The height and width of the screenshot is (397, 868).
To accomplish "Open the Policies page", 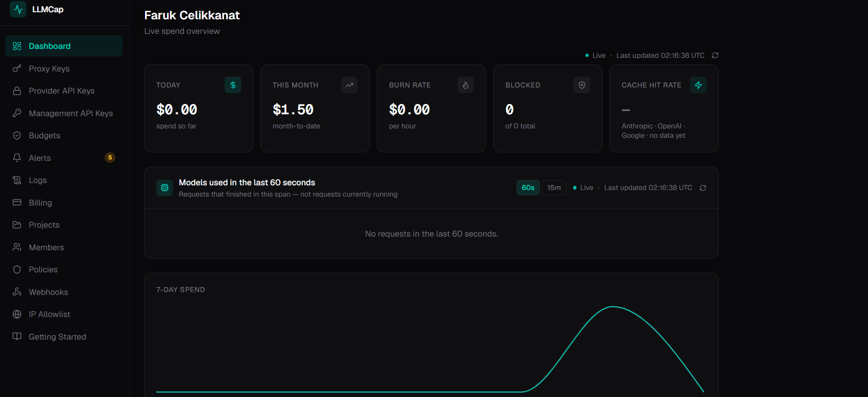I will point(64,270).
